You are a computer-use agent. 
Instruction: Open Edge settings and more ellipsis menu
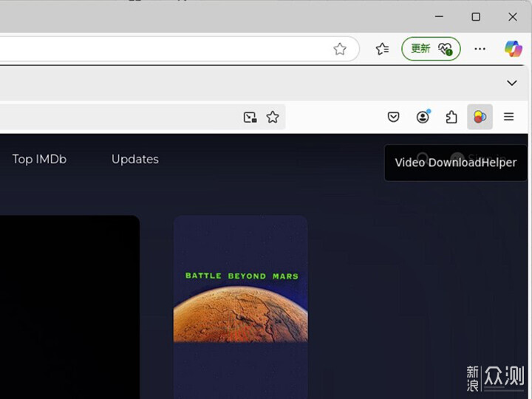(480, 49)
